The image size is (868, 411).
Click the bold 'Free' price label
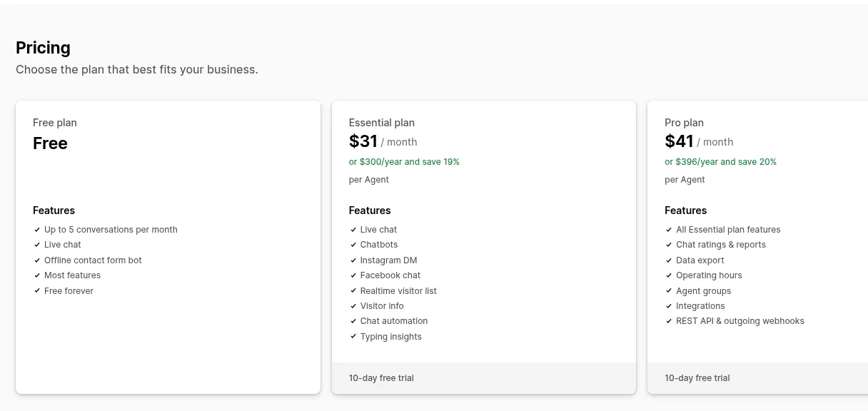coord(50,143)
